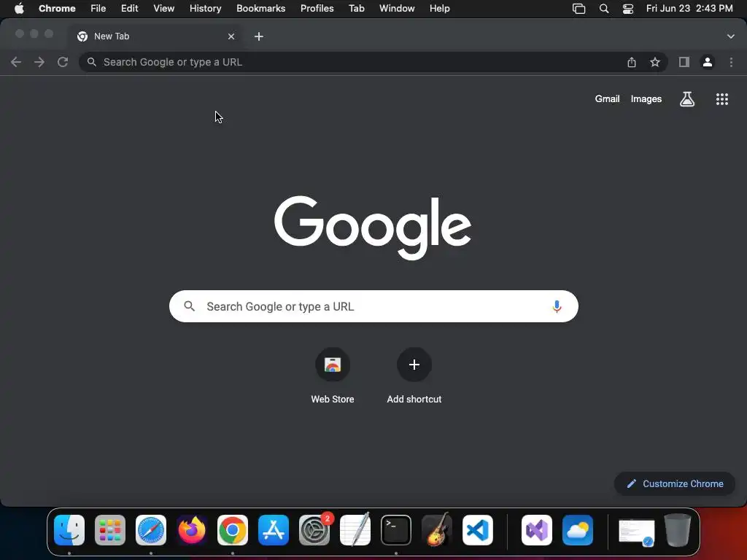Image resolution: width=747 pixels, height=560 pixels.
Task: Open the History menu
Action: [x=205, y=8]
